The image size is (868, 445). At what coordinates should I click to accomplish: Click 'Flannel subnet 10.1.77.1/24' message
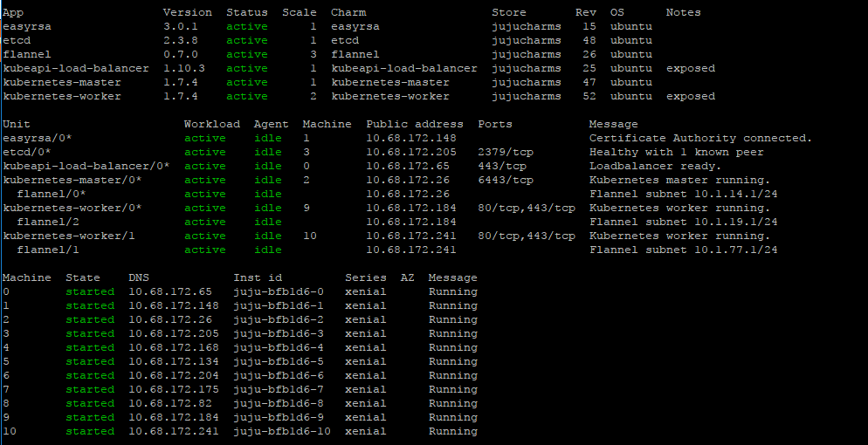[683, 250]
